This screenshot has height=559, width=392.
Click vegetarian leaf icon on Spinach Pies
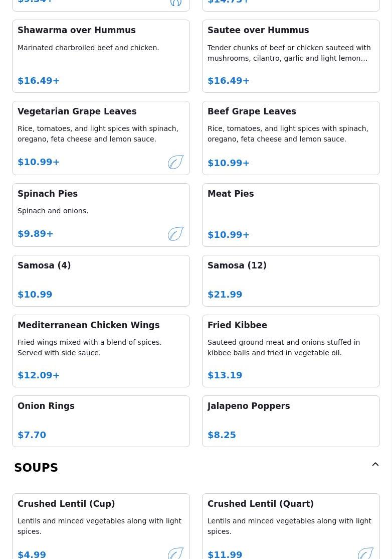[175, 234]
